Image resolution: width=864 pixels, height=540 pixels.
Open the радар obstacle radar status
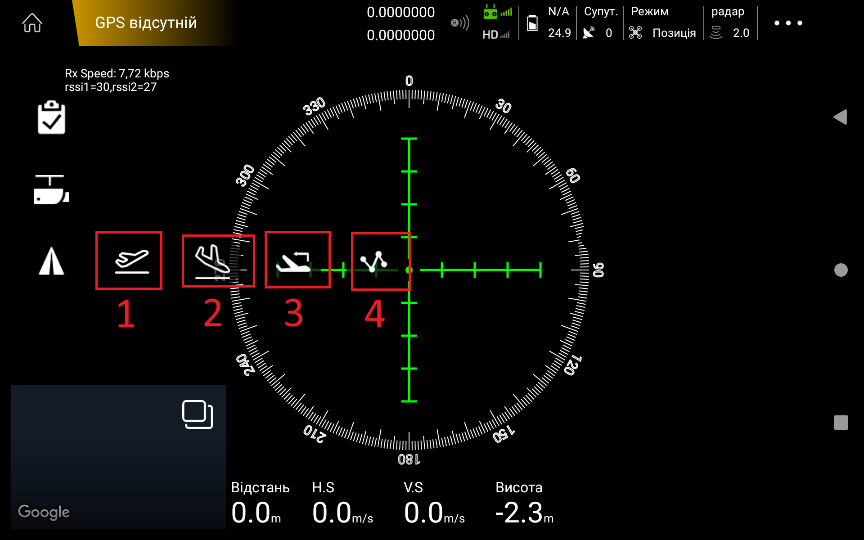pos(728,23)
